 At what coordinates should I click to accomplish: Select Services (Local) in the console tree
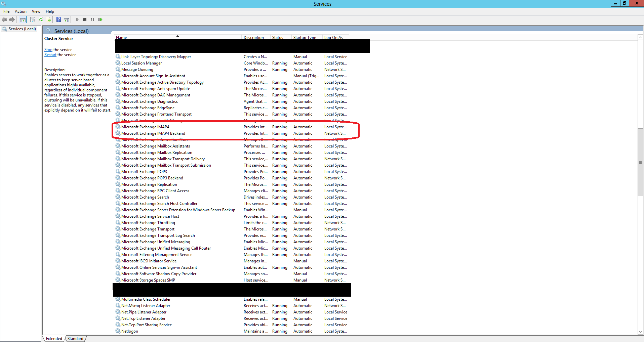[22, 29]
